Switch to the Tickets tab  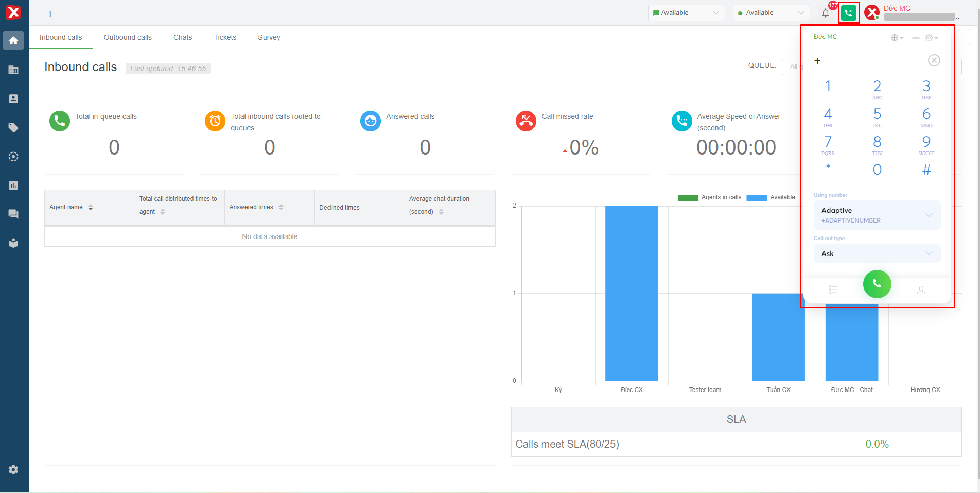225,37
